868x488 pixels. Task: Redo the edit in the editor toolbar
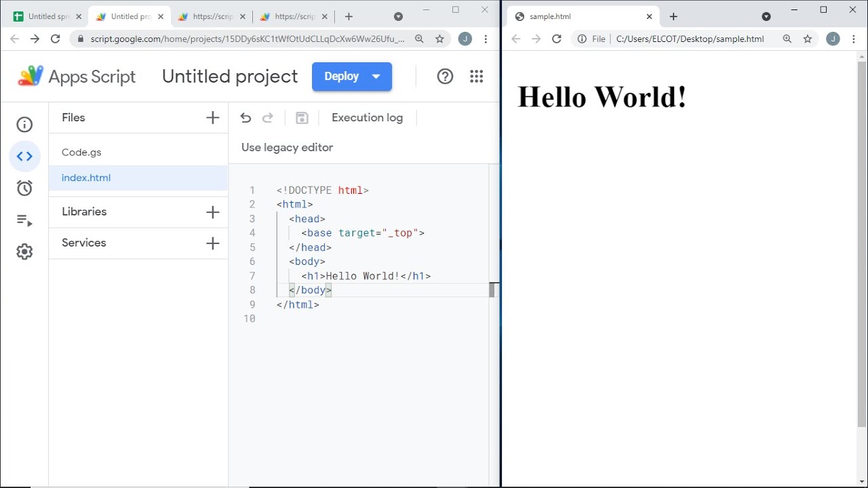268,118
